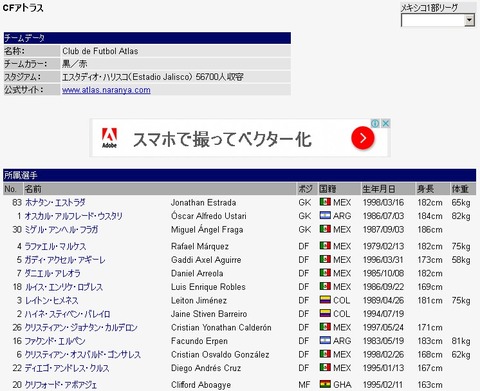
Task: Open player レイトン・ヒメネス link
Action: pyautogui.click(x=52, y=300)
